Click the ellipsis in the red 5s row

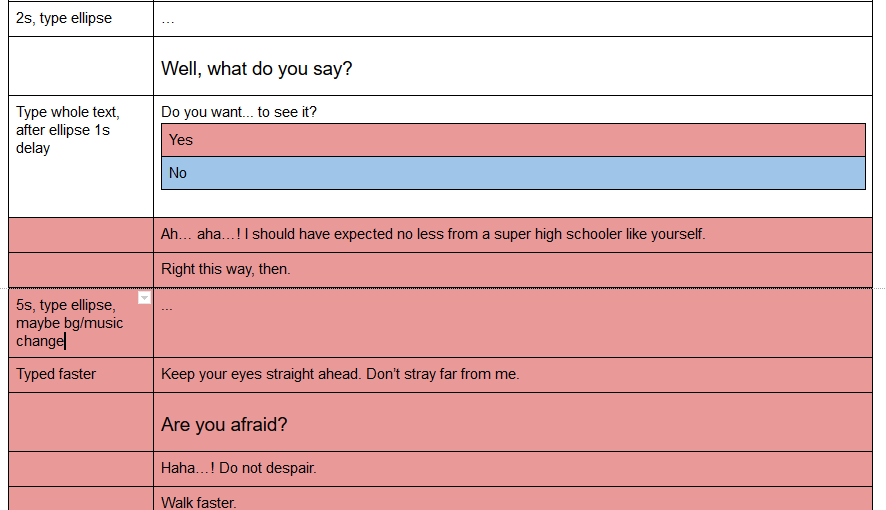(x=167, y=305)
